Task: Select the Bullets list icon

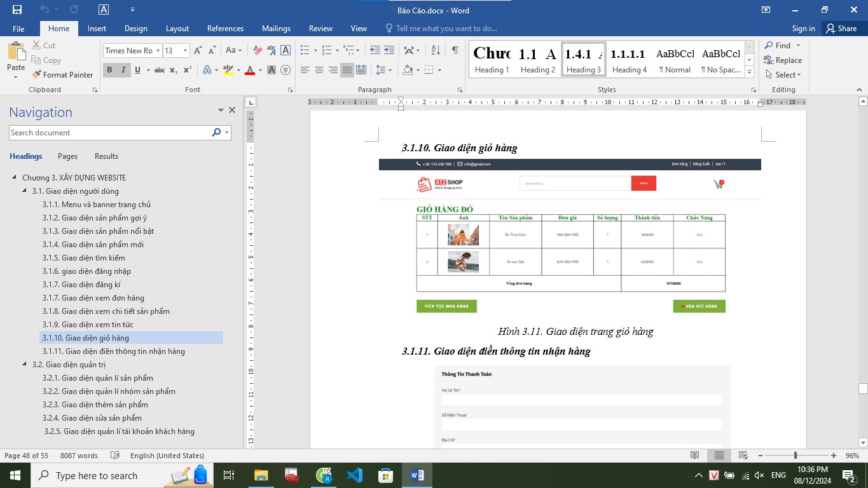Action: coord(305,50)
